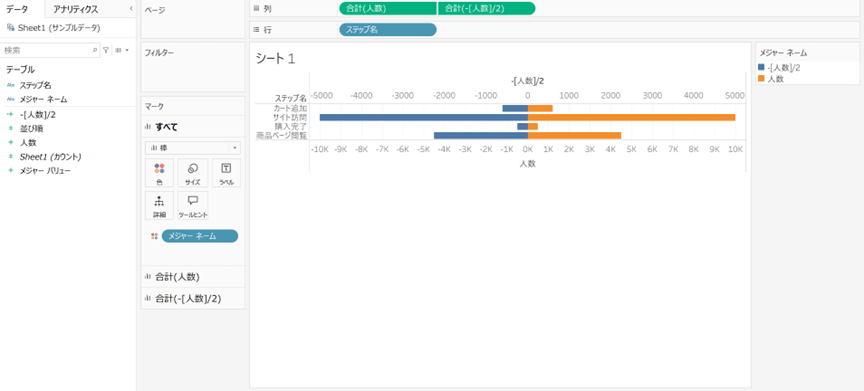Viewport: 864px width, 391px height.
Task: Click the filter icon beside the search box
Action: click(x=106, y=50)
